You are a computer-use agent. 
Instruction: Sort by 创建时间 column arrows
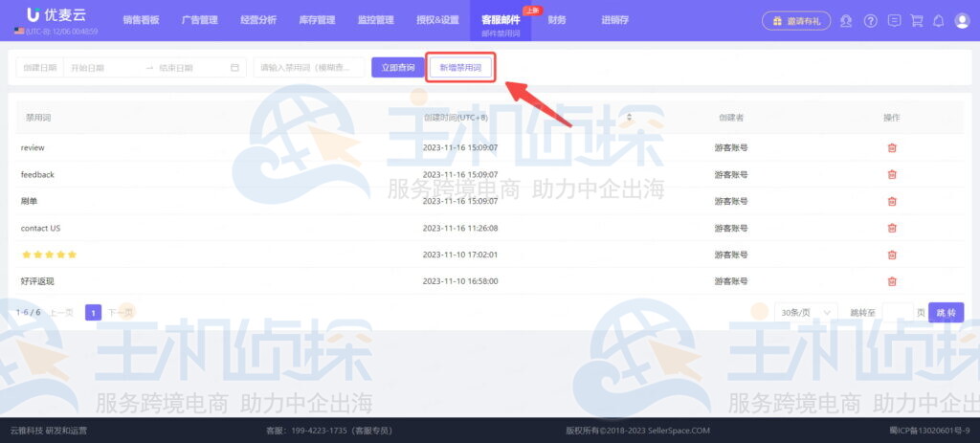coord(630,118)
